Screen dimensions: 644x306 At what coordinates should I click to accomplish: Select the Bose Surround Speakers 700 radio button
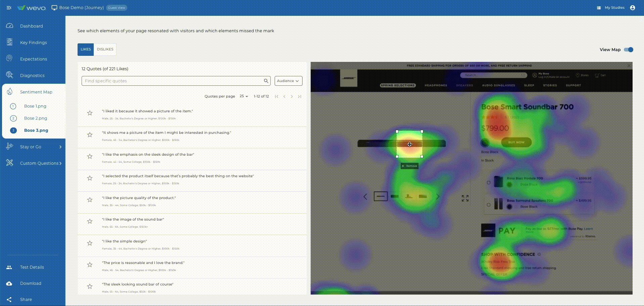(489, 204)
